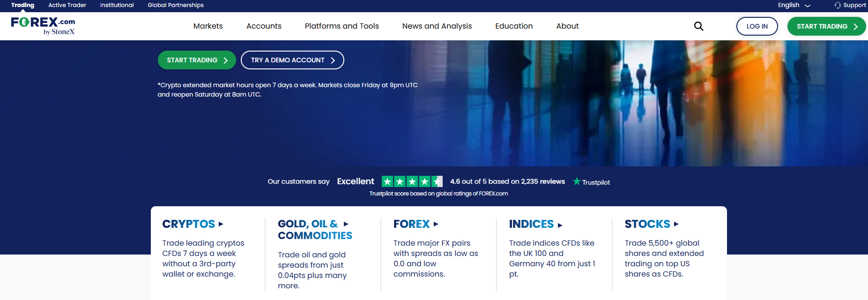Open the Education menu item
Image resolution: width=868 pixels, height=300 pixels.
click(x=514, y=26)
